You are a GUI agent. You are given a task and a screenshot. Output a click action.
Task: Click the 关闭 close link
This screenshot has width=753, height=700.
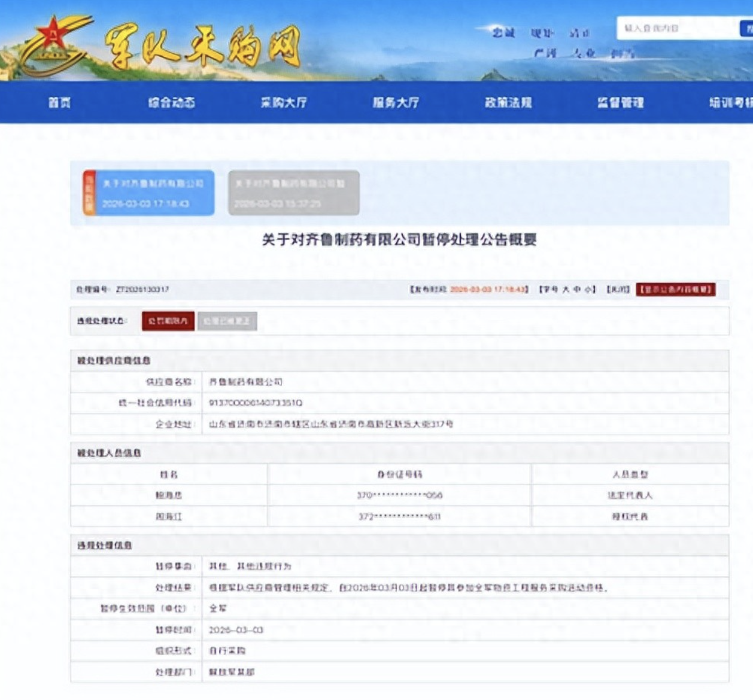(618, 290)
